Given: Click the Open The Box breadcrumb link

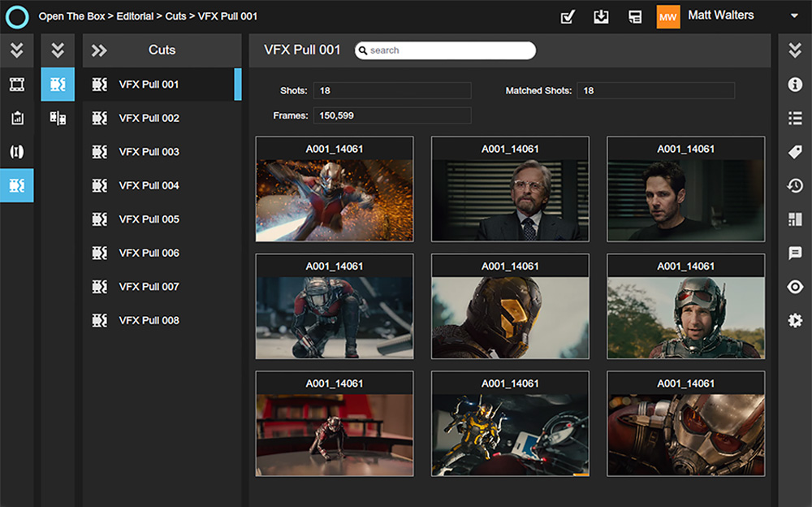Looking at the screenshot, I should 71,16.
